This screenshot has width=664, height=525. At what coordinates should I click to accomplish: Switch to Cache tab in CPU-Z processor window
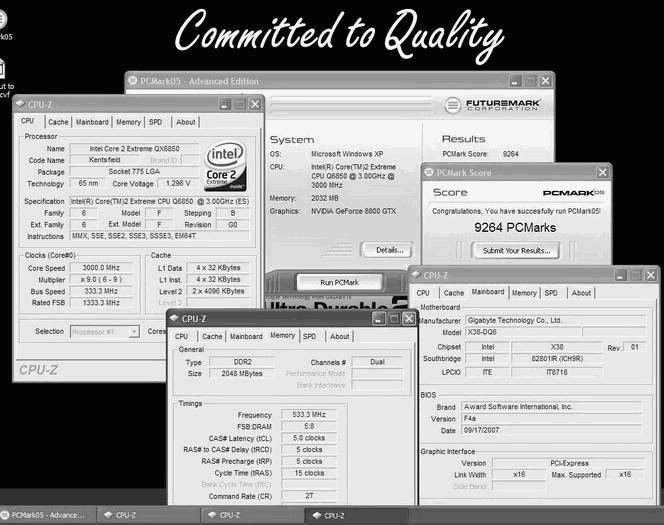[x=58, y=122]
